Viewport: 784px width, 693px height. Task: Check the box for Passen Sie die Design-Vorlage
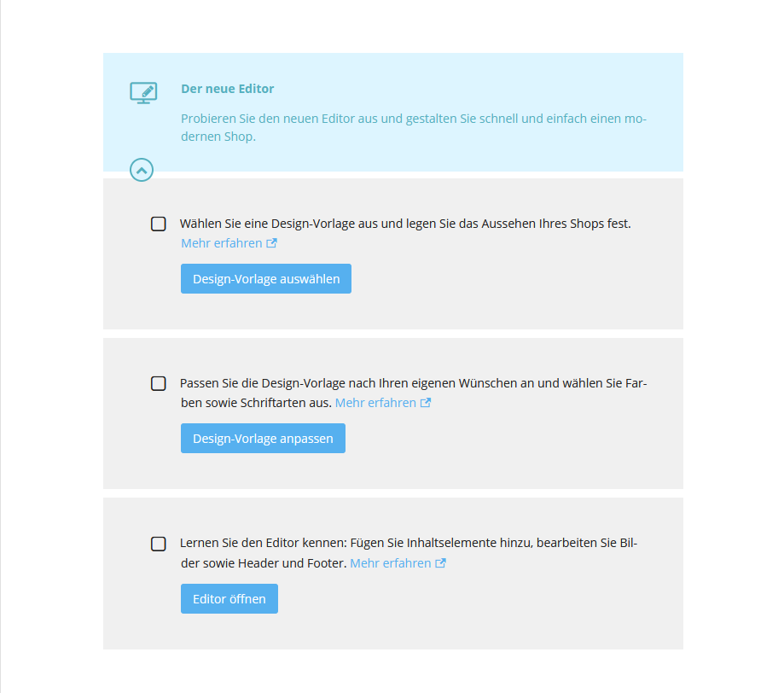pyautogui.click(x=159, y=383)
